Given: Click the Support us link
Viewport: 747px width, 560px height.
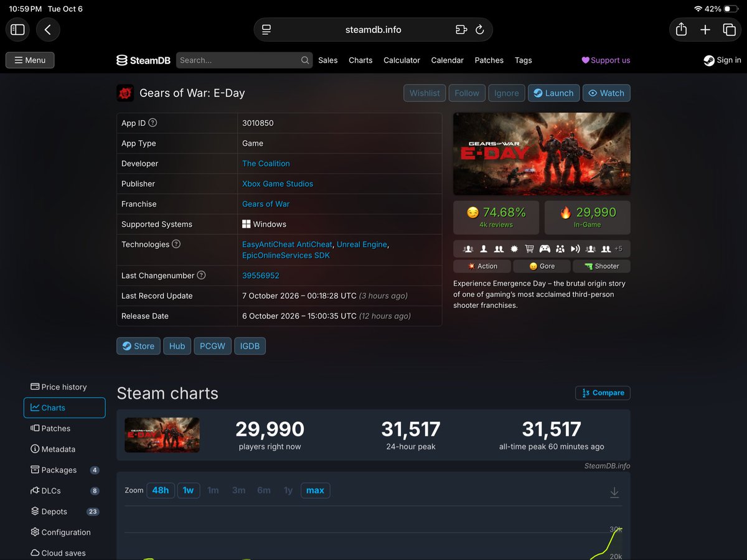Looking at the screenshot, I should point(606,60).
